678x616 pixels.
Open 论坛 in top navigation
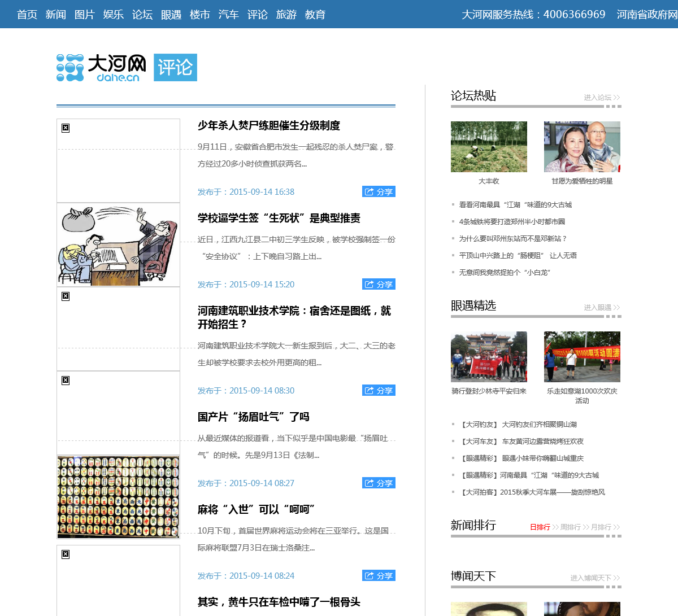tap(142, 15)
